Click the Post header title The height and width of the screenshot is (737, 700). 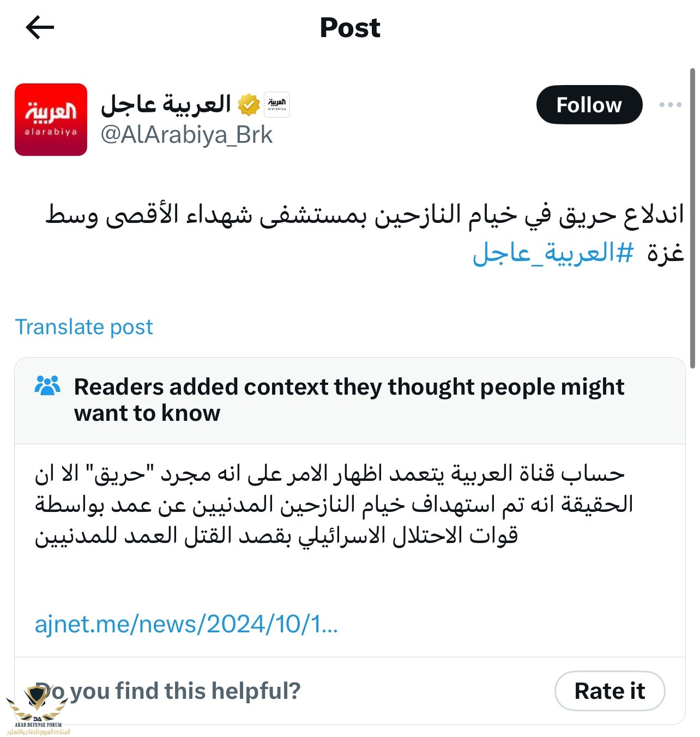(x=349, y=27)
